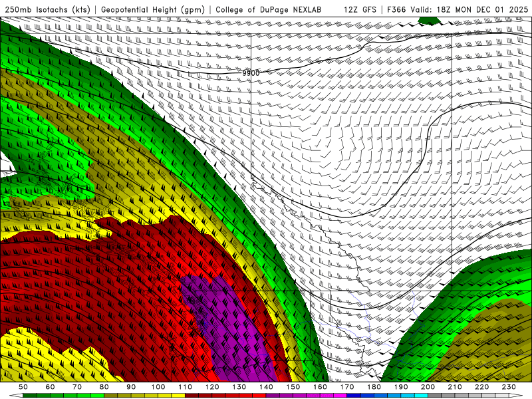Click the '150' legend value

293,387
